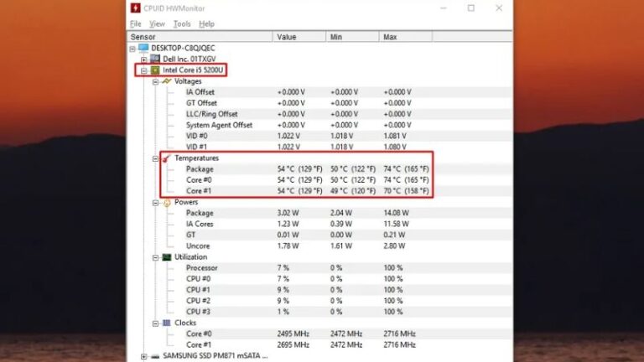This screenshot has width=644, height=362.
Task: Select the Core #1 clock row
Action: (x=320, y=344)
